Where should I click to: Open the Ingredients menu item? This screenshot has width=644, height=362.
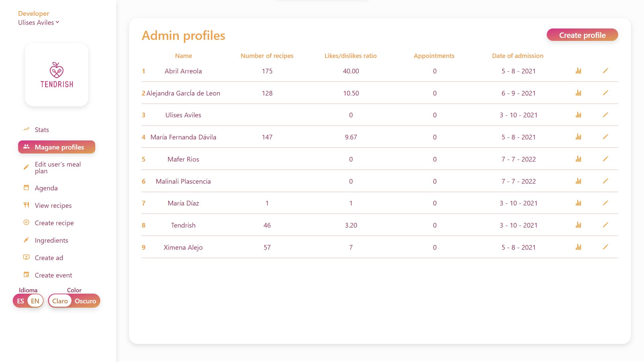click(x=51, y=240)
